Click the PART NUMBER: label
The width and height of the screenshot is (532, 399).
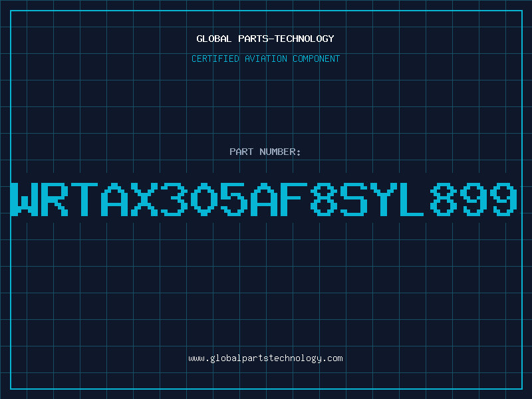coord(265,152)
